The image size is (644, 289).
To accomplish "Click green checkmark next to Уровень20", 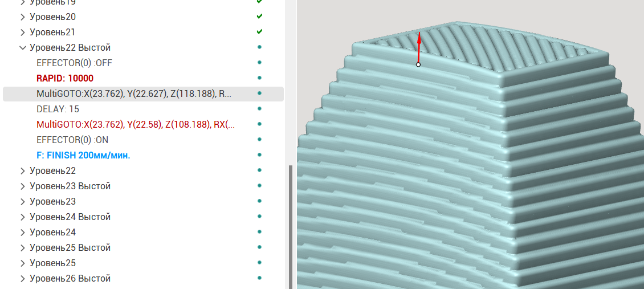I will (259, 17).
